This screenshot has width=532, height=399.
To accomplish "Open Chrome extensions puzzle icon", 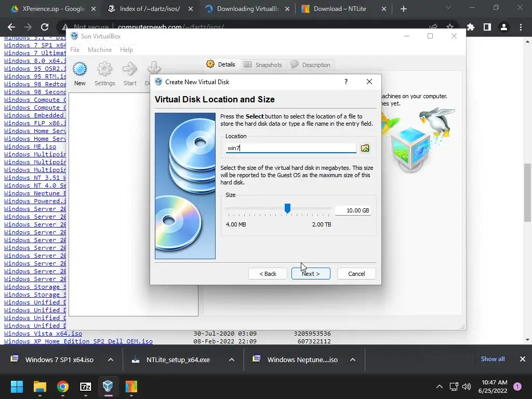I will pyautogui.click(x=471, y=27).
